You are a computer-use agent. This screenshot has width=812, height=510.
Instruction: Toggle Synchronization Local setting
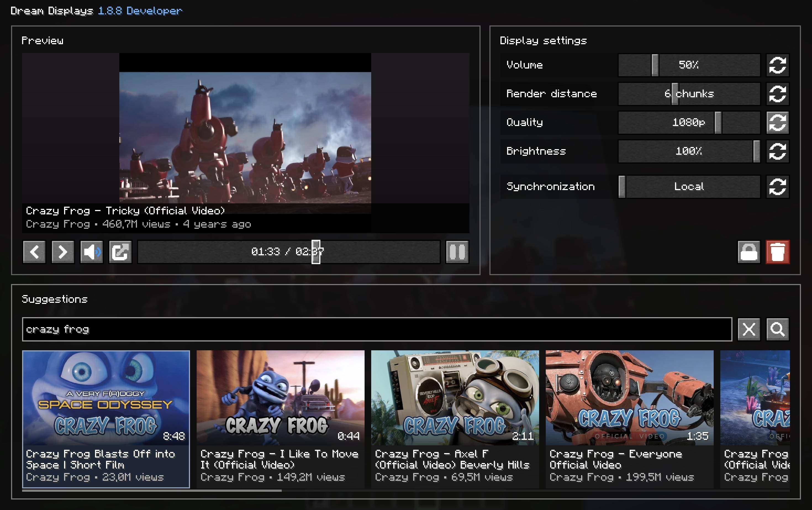[x=689, y=186]
